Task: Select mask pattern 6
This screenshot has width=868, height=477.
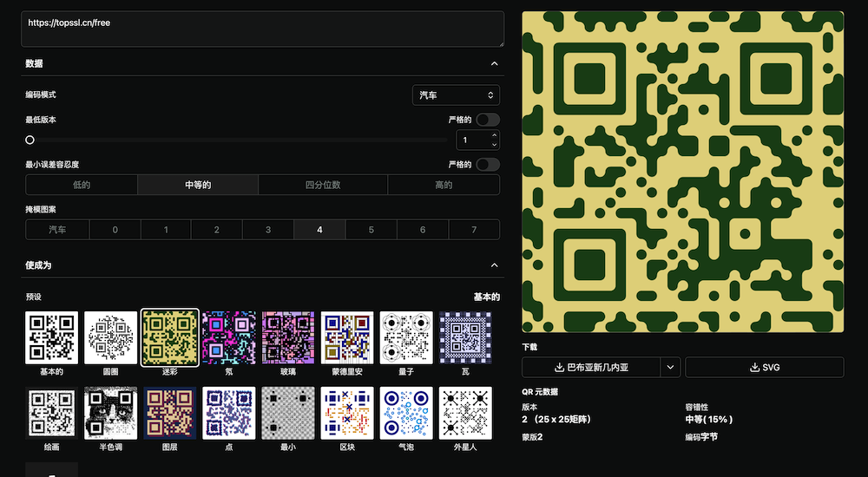Action: click(x=423, y=230)
